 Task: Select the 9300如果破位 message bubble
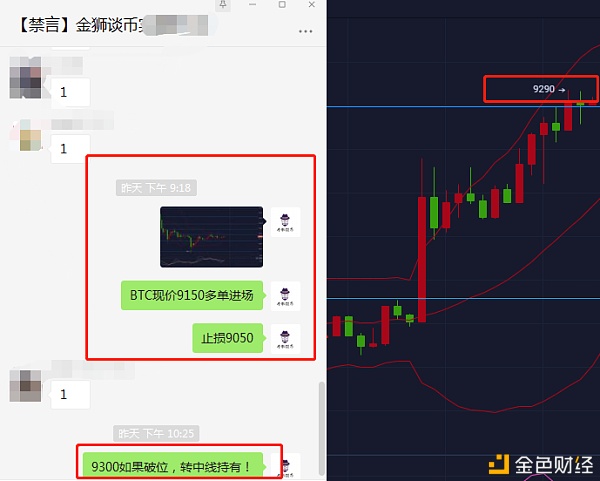(x=173, y=466)
